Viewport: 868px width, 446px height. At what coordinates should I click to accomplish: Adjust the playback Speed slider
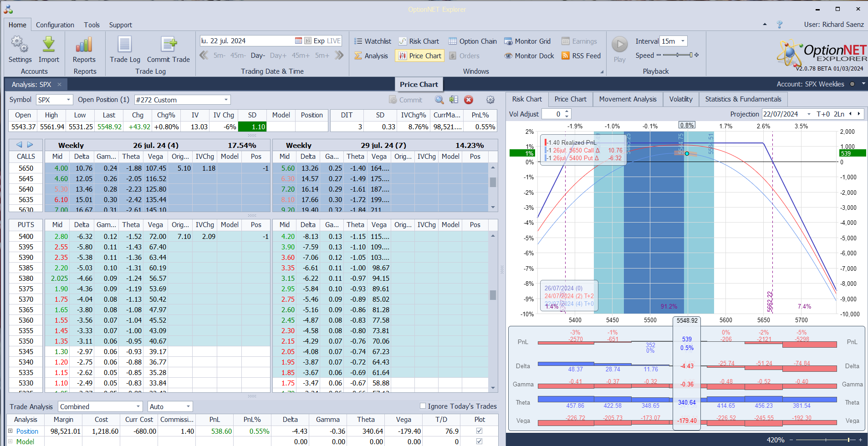[678, 55]
